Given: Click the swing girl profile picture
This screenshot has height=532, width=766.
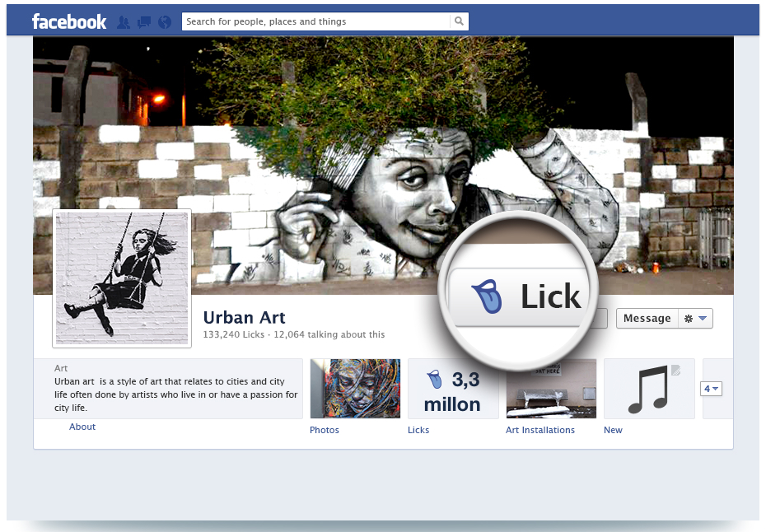Looking at the screenshot, I should 122,278.
